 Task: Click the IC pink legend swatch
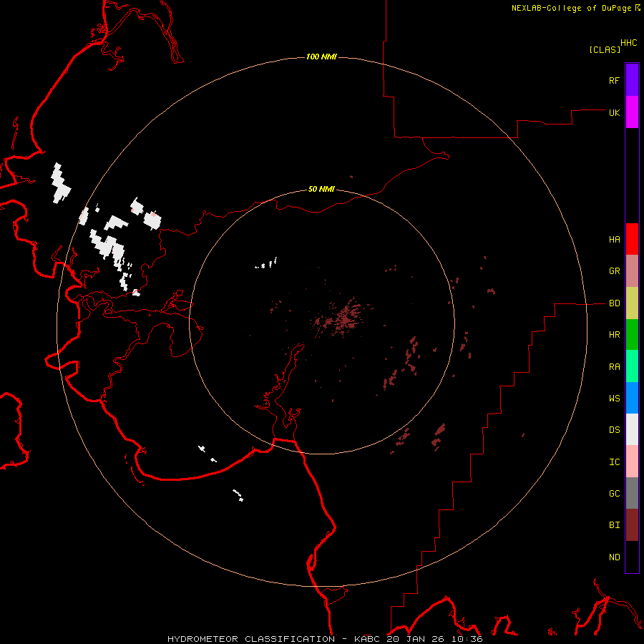(x=632, y=462)
